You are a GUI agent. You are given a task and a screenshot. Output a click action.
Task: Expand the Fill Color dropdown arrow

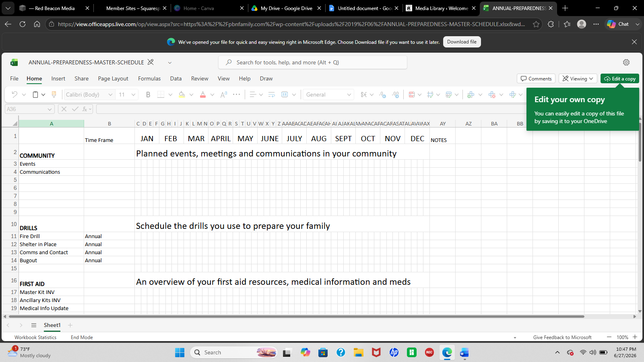(x=191, y=95)
